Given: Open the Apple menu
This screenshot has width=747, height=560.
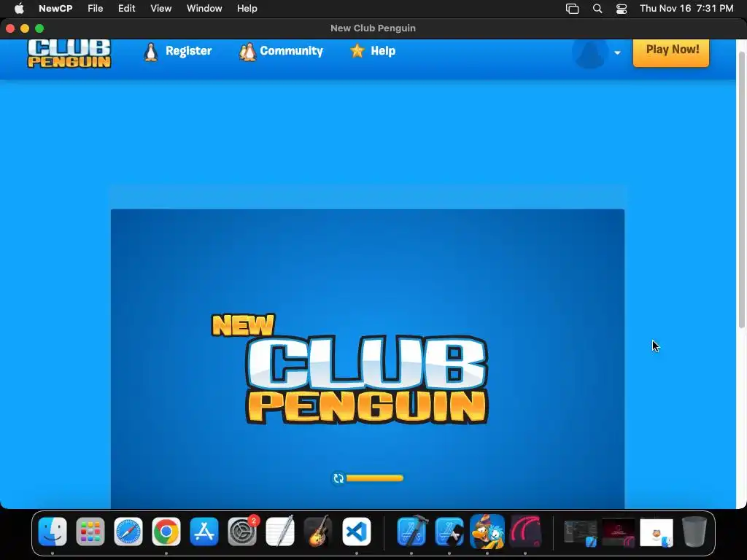Looking at the screenshot, I should click(x=19, y=9).
